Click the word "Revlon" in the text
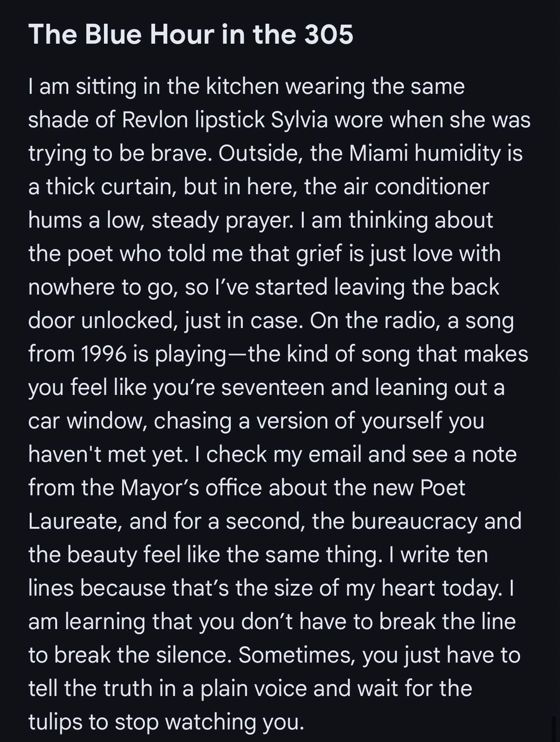Screen dimensions: 560x742 click(x=155, y=120)
